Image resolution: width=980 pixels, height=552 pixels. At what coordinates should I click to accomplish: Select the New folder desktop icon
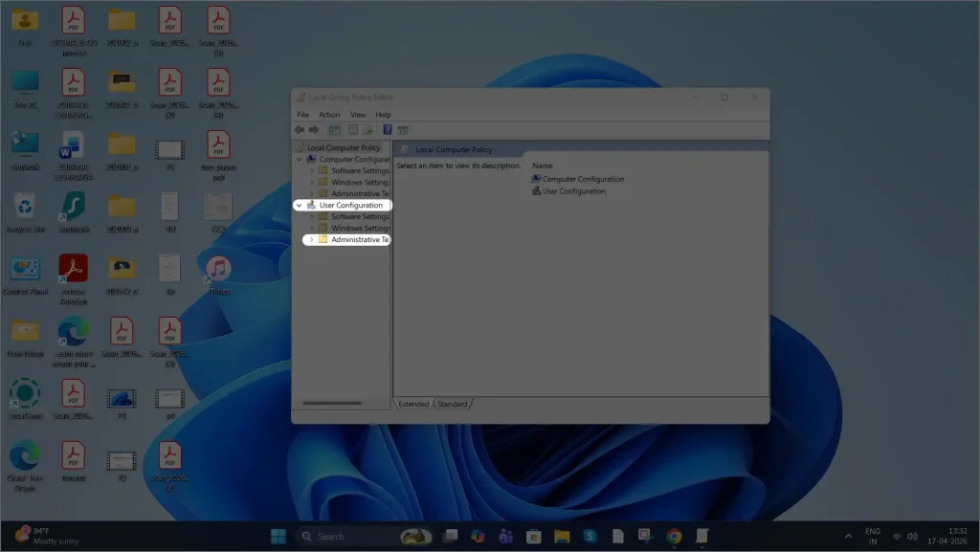tap(25, 337)
